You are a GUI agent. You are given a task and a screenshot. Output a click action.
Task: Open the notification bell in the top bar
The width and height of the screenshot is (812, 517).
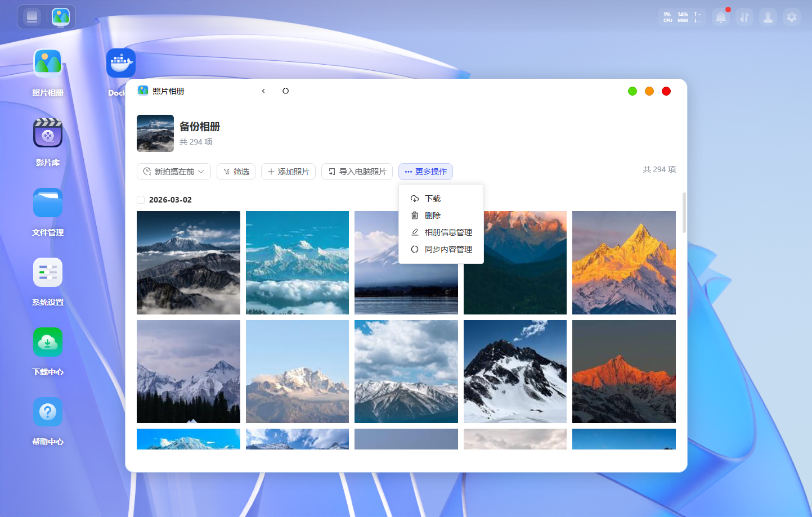click(721, 17)
